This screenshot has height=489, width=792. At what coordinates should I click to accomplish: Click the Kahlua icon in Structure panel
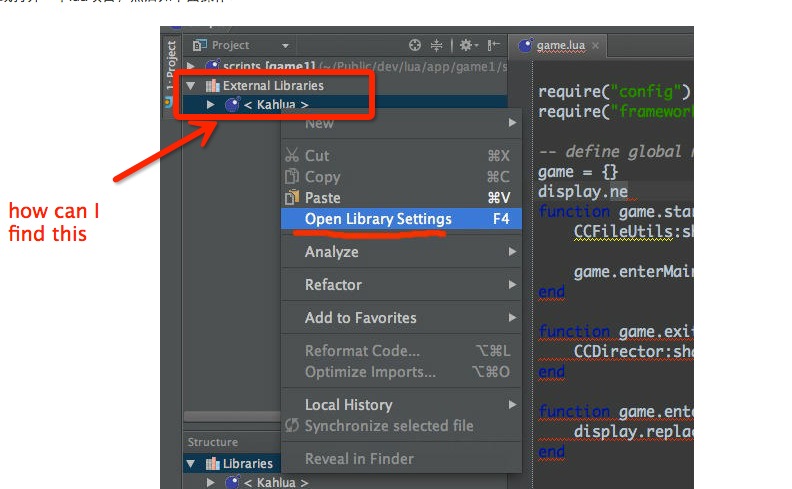232,482
